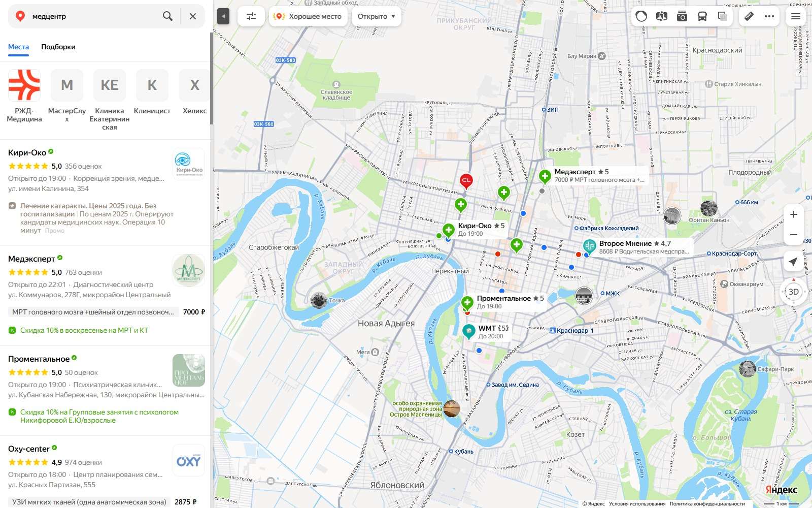This screenshot has width=812, height=508.
Task: Click the Второе Мнение teal map pin
Action: coord(589,246)
